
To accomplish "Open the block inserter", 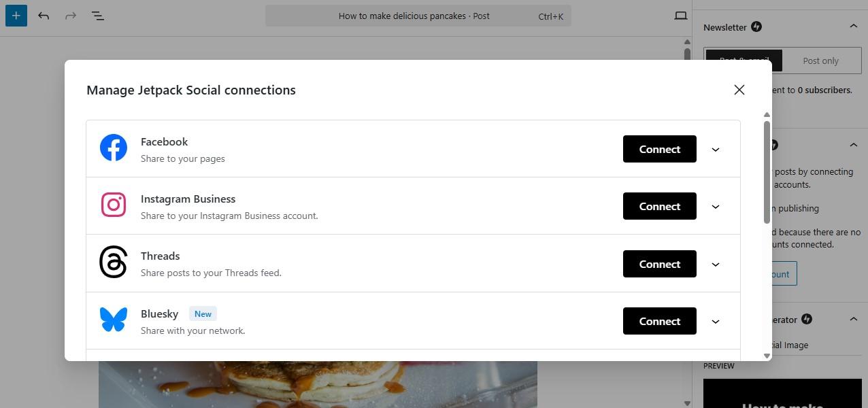I will pos(16,15).
